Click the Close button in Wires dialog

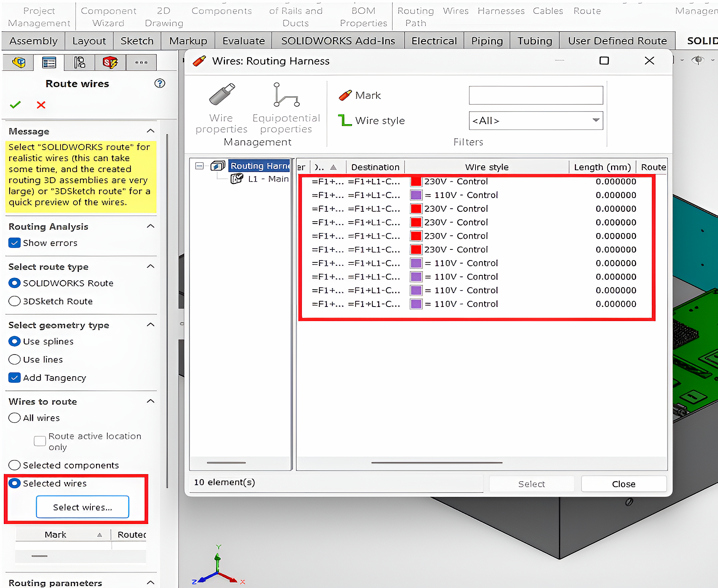point(624,484)
